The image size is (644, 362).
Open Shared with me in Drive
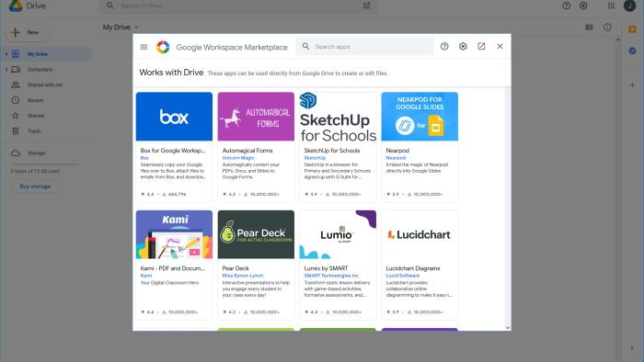[45, 85]
